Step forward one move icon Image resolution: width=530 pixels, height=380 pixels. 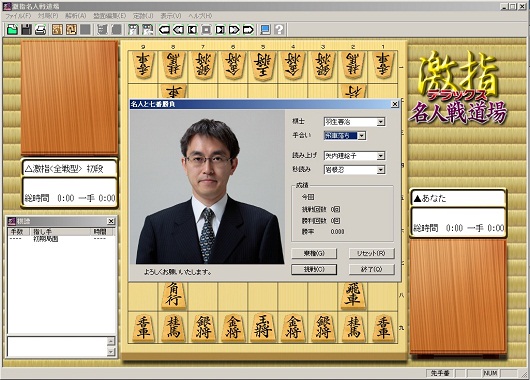point(220,30)
